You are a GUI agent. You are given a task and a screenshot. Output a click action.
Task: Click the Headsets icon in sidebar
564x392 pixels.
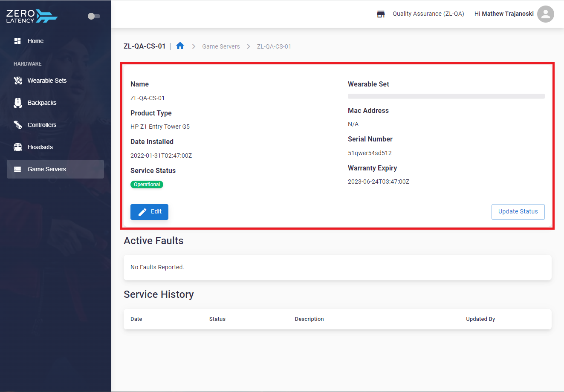pyautogui.click(x=18, y=147)
